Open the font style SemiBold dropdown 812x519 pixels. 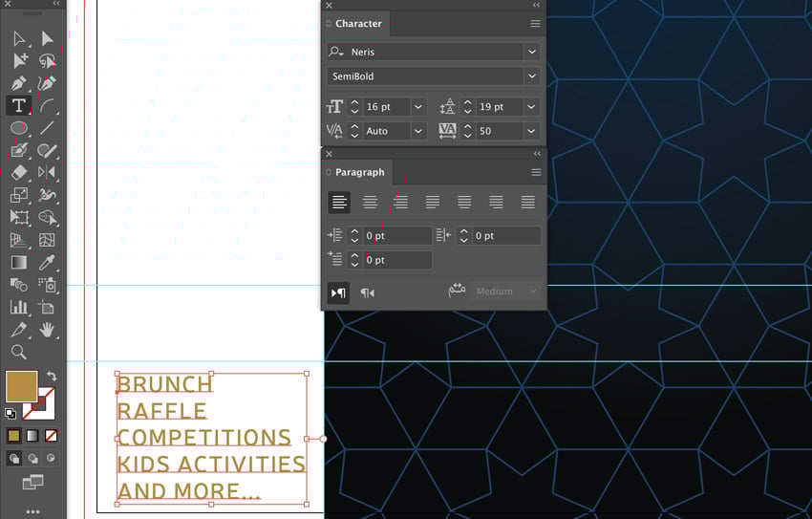tap(532, 76)
